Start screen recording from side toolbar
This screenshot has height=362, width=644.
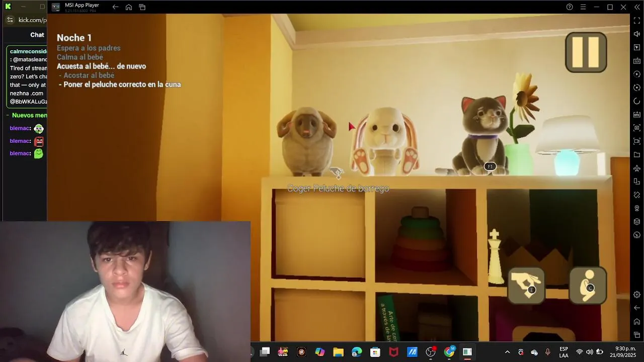637,141
